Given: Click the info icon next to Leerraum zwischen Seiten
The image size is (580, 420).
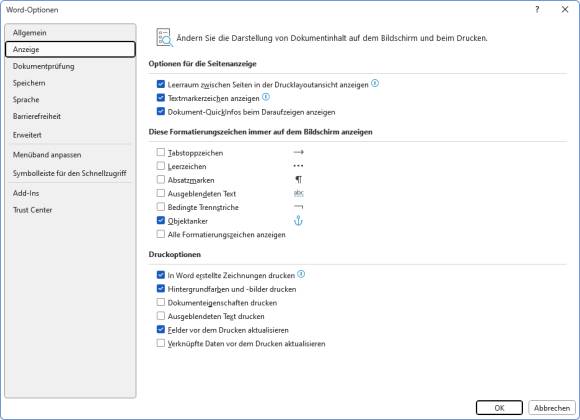Looking at the screenshot, I should [375, 84].
